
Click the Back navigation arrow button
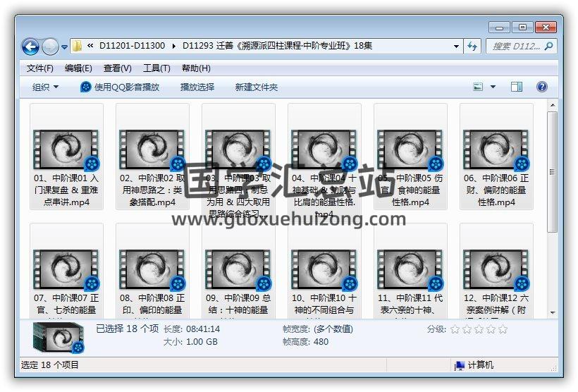pyautogui.click(x=30, y=47)
